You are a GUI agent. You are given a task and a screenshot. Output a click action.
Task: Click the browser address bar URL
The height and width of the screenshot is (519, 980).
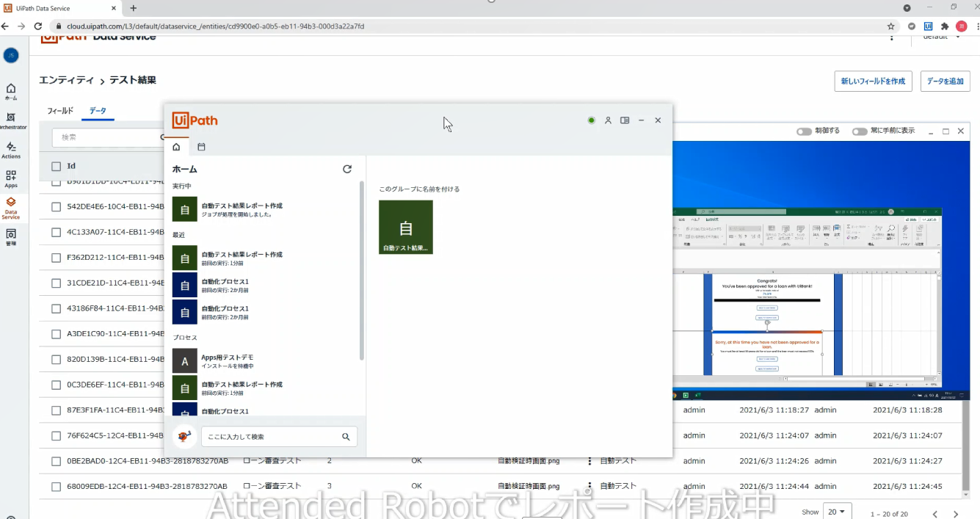click(215, 26)
